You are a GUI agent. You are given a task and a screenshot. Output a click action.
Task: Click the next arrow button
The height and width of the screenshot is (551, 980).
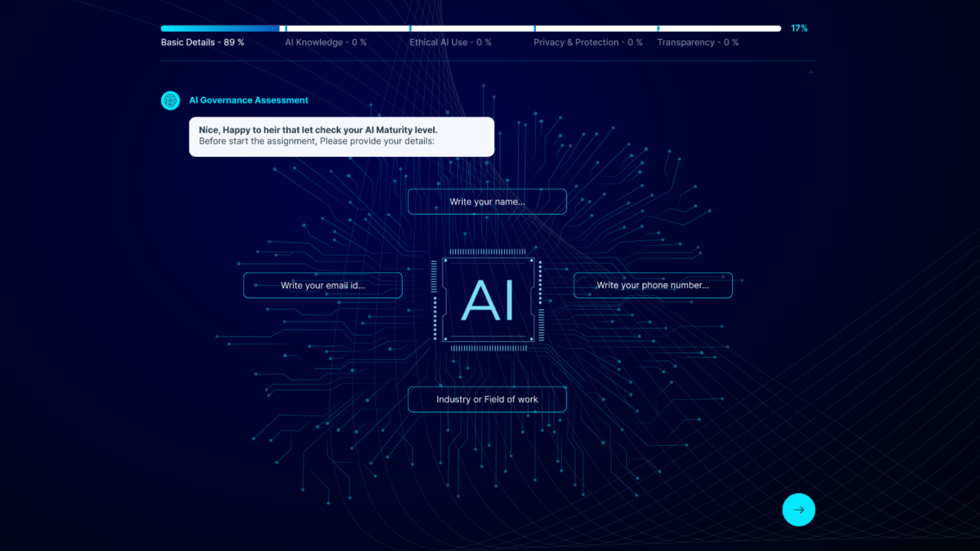[x=798, y=510]
